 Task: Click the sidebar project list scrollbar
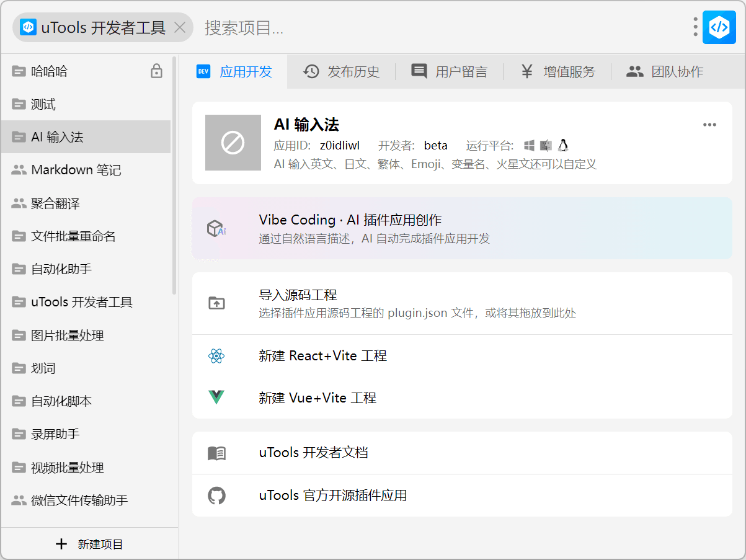[x=174, y=175]
